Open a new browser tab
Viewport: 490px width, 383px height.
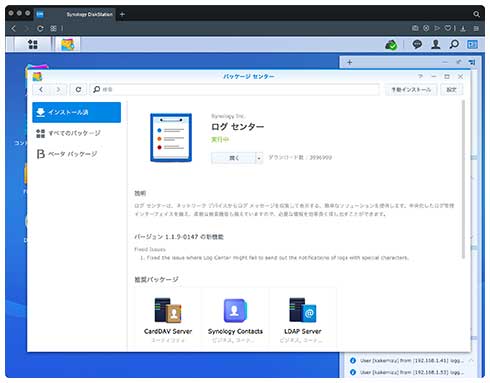pyautogui.click(x=122, y=14)
